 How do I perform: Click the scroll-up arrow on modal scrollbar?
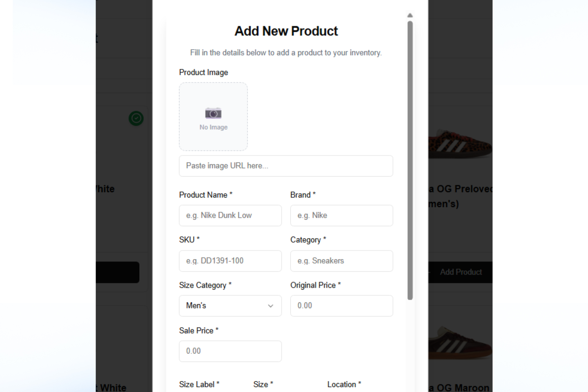(x=410, y=15)
